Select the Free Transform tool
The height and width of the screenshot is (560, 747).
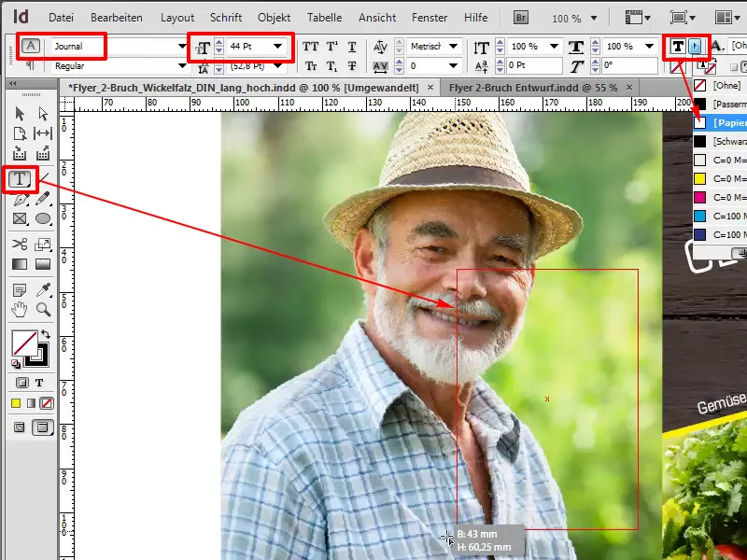point(43,245)
